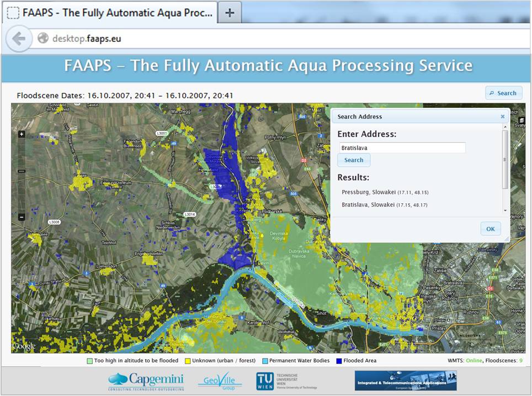Zoom out with the map minus button
The height and width of the screenshot is (396, 532).
(22, 217)
